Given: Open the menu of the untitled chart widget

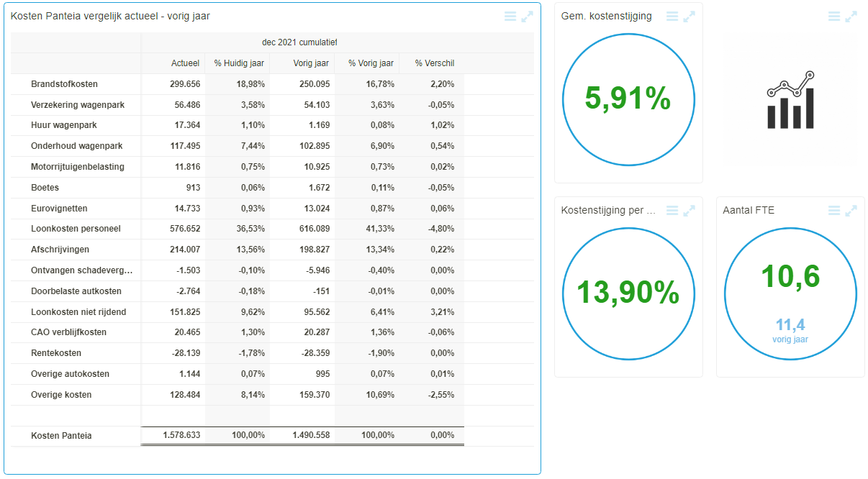Looking at the screenshot, I should click(x=834, y=16).
